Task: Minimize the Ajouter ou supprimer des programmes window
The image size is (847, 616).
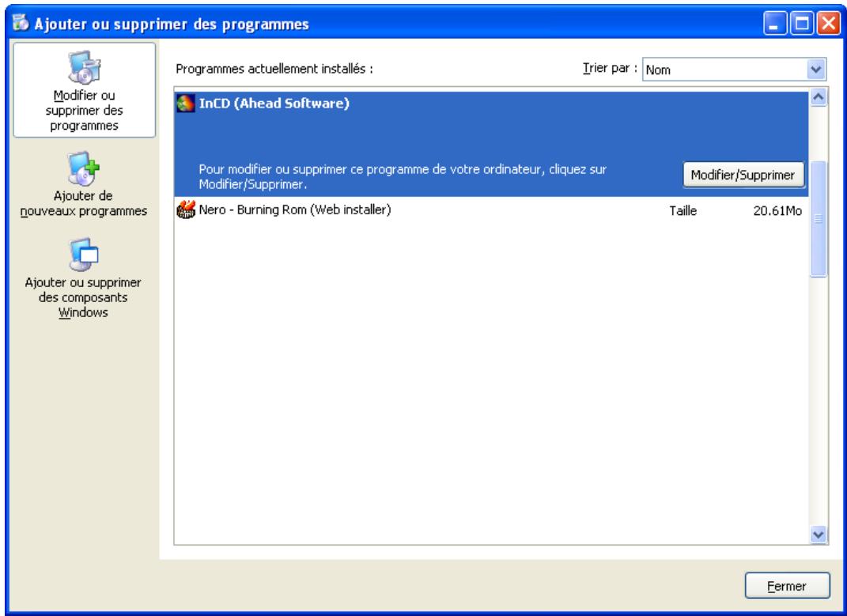Action: (774, 24)
